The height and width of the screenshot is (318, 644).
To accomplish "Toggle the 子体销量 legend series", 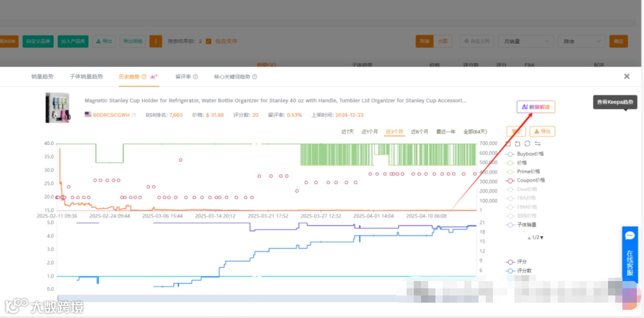I will coord(521,224).
